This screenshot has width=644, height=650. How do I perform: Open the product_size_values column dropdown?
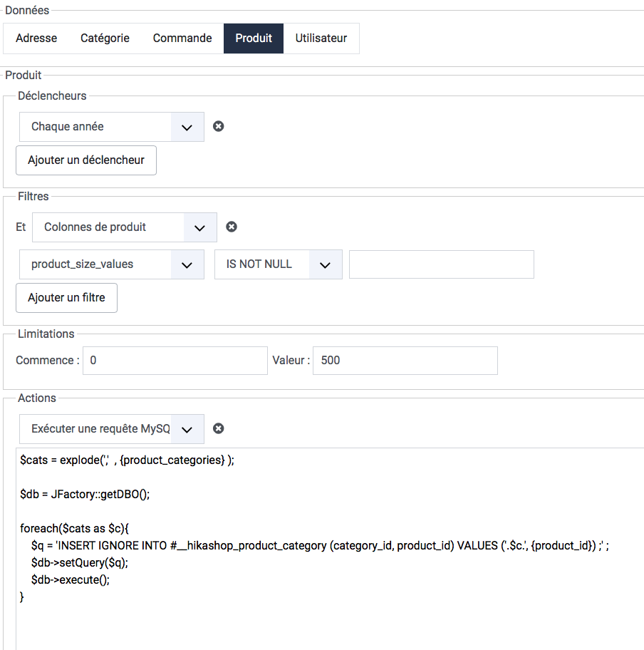point(187,264)
